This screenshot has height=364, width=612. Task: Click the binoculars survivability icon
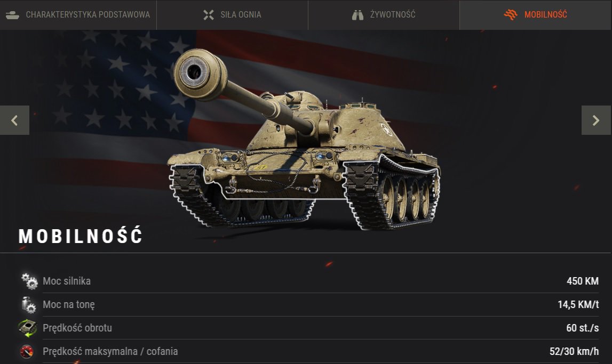coord(357,15)
